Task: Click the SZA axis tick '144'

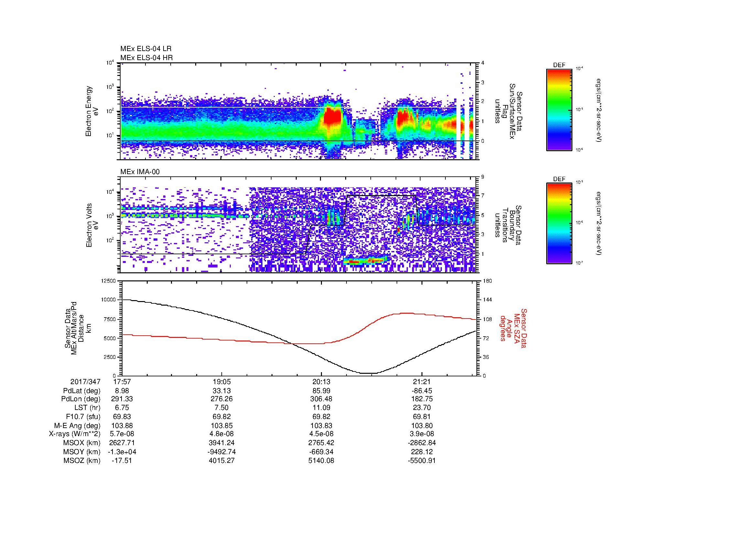Action: [x=487, y=300]
